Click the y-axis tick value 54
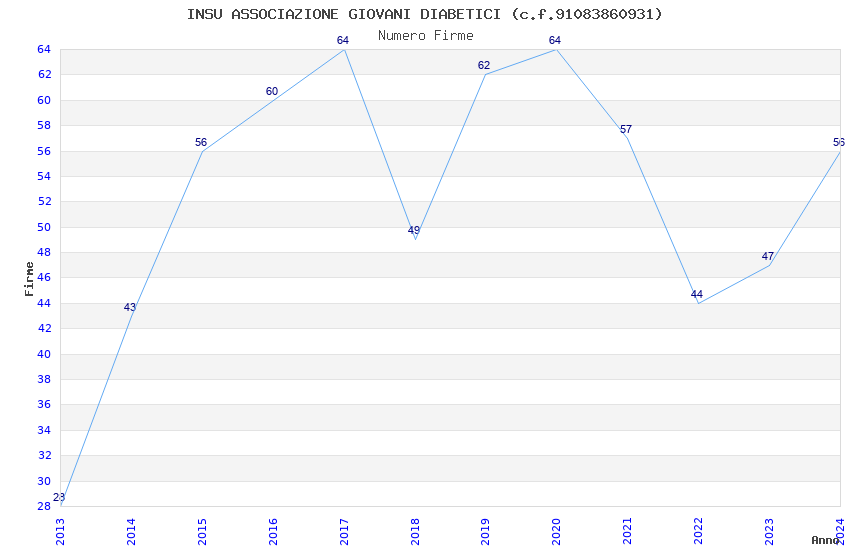The width and height of the screenshot is (850, 550). click(44, 176)
